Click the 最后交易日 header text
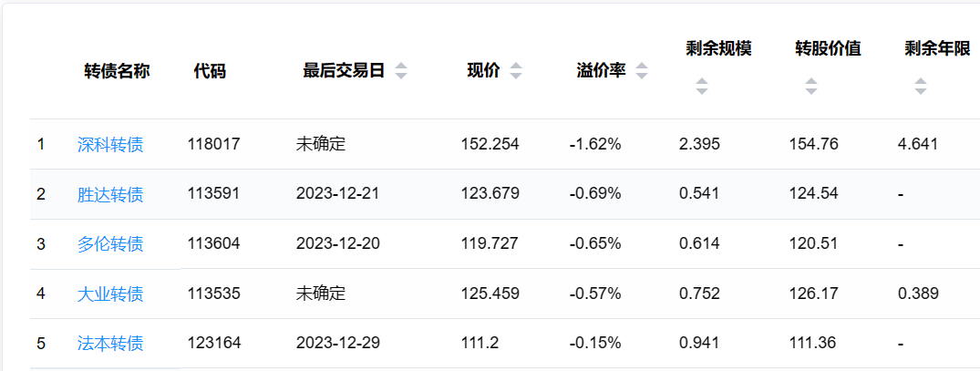 pos(344,71)
